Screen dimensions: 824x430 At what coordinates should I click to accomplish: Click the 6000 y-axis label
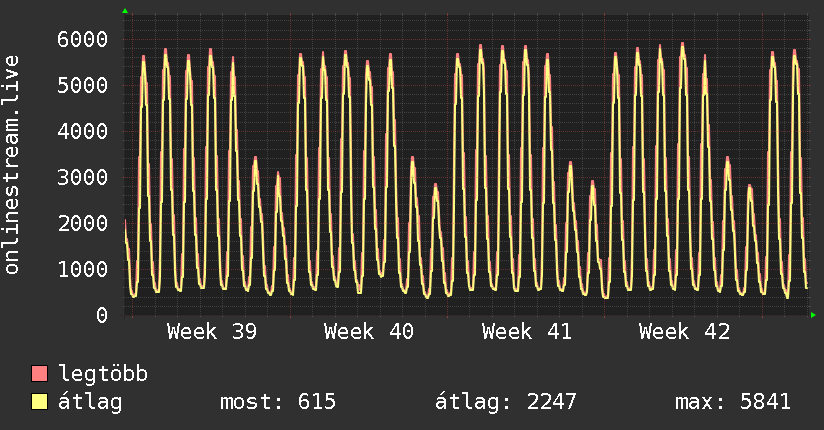pyautogui.click(x=83, y=39)
